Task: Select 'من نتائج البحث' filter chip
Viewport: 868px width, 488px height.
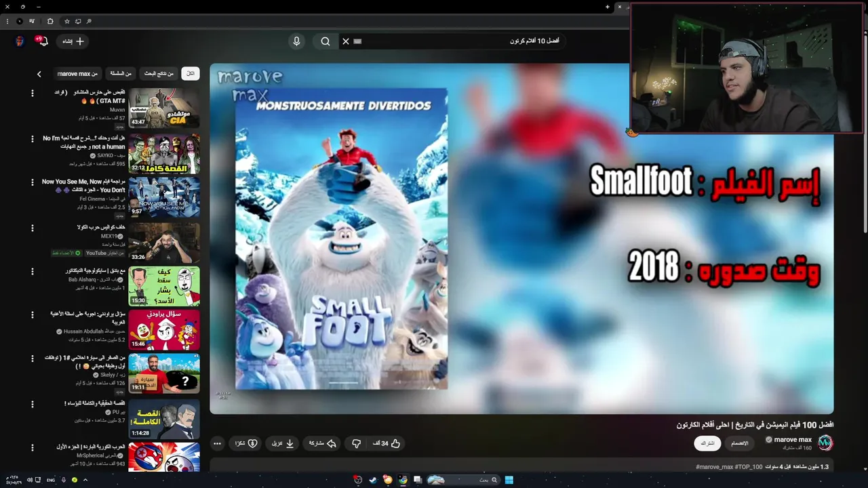Action: point(159,73)
